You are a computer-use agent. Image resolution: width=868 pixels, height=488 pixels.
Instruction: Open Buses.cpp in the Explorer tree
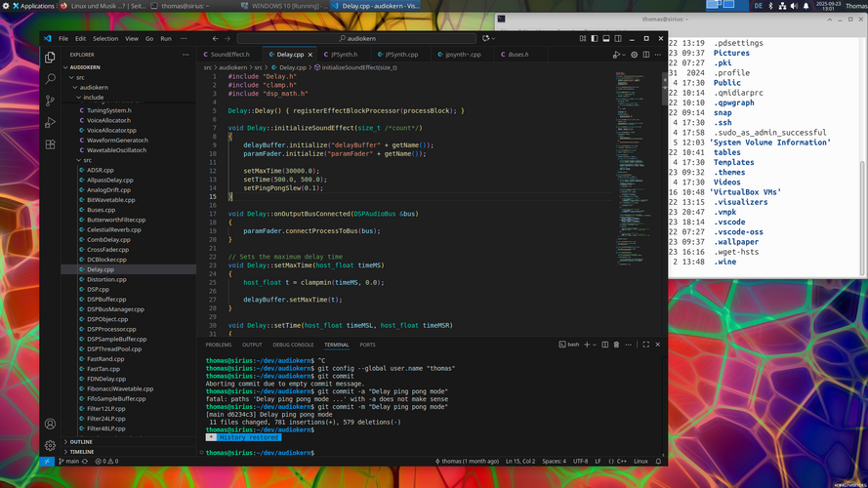101,210
